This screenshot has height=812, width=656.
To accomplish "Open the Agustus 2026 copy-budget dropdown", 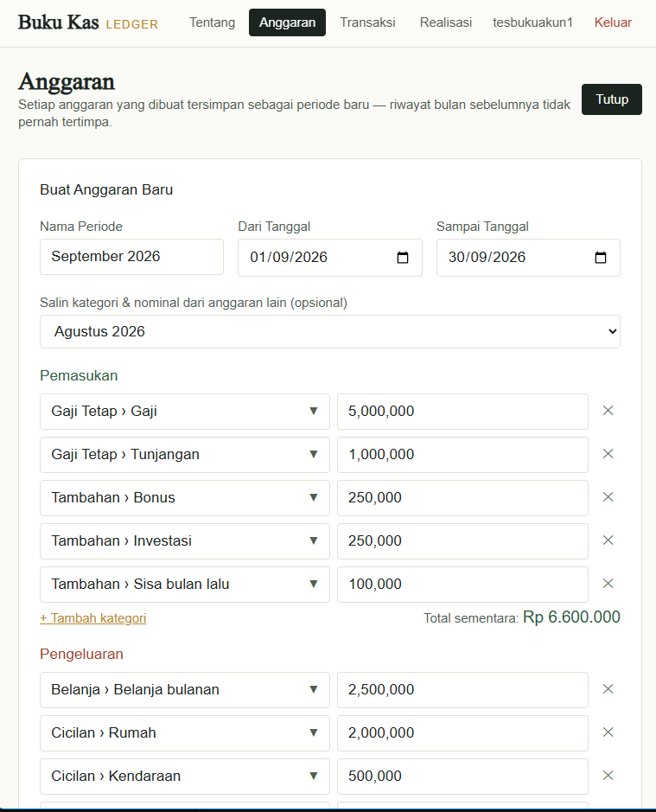I will 330,331.
